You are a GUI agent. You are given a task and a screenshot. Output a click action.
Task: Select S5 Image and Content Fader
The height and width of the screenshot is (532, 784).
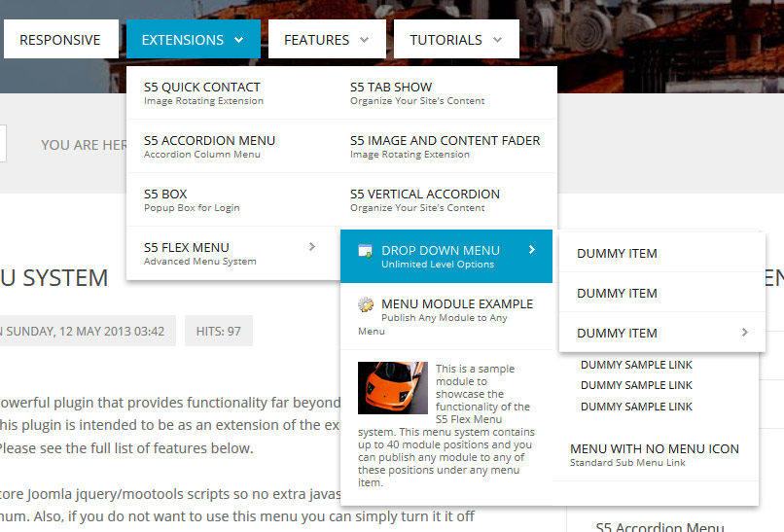pyautogui.click(x=445, y=140)
